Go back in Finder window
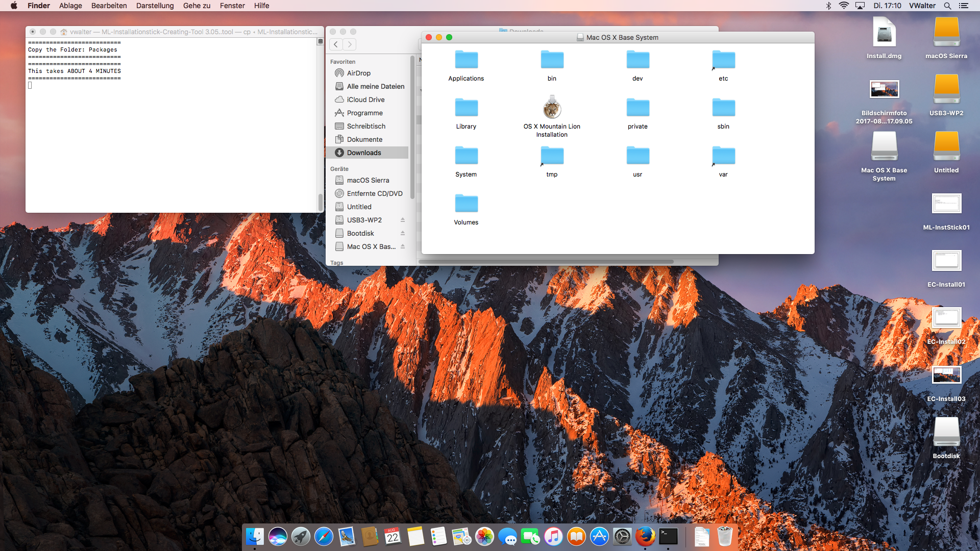The height and width of the screenshot is (551, 980). click(x=336, y=44)
